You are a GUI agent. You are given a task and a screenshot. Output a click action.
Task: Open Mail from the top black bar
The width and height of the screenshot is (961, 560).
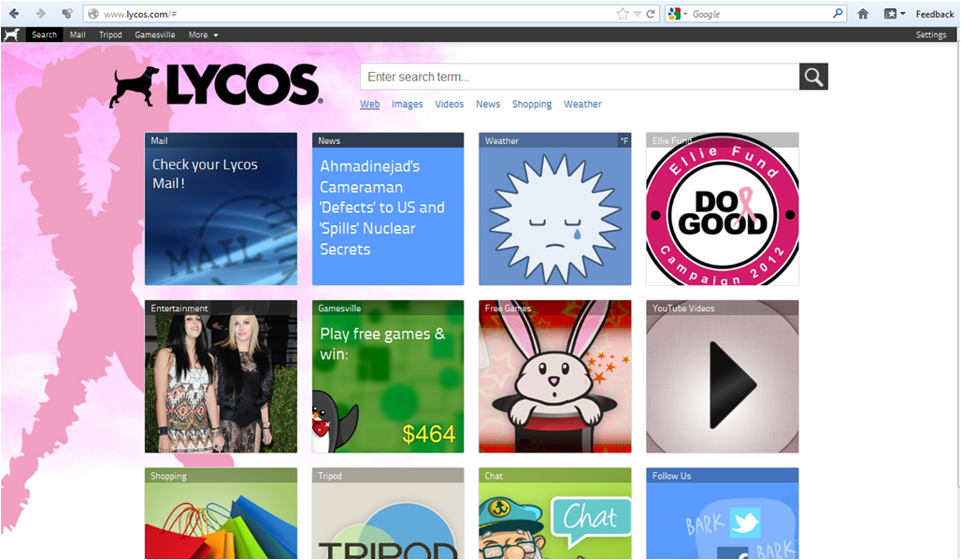tap(78, 35)
